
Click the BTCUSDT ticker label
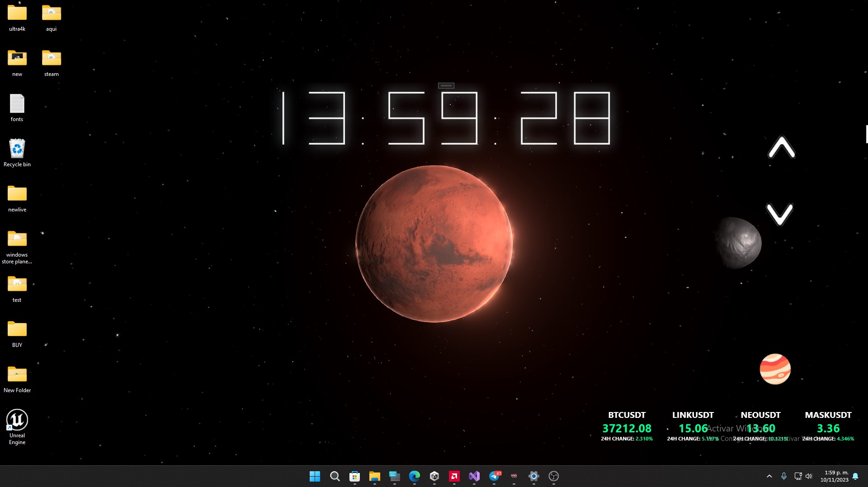click(627, 415)
